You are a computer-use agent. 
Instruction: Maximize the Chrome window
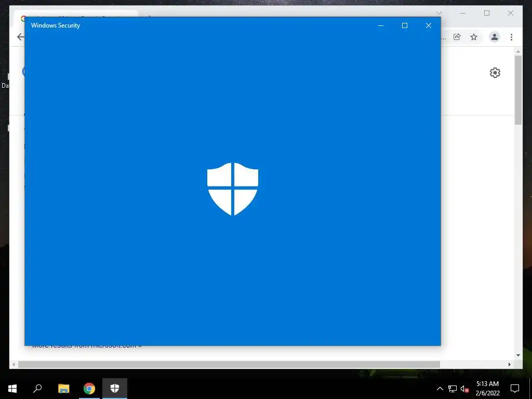[x=487, y=13]
